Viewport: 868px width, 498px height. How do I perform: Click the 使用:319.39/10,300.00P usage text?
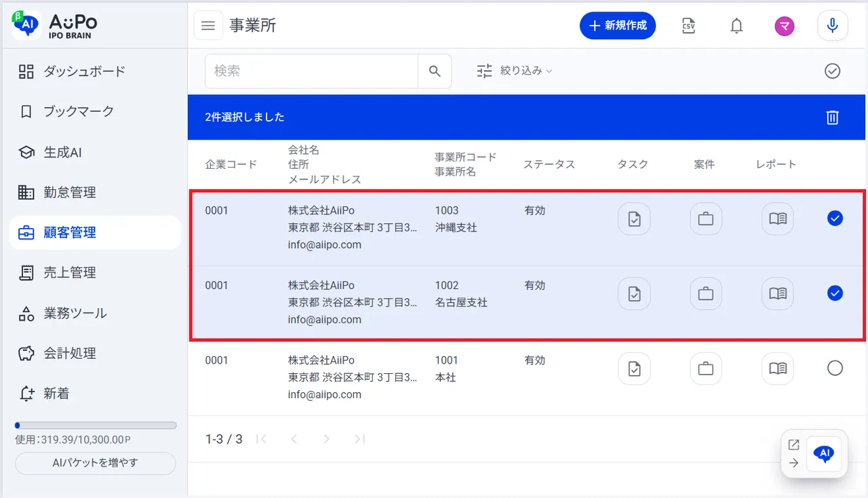coord(73,440)
